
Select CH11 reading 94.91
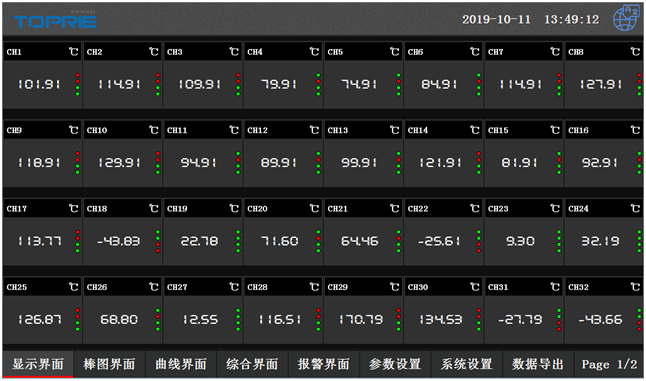click(x=199, y=163)
